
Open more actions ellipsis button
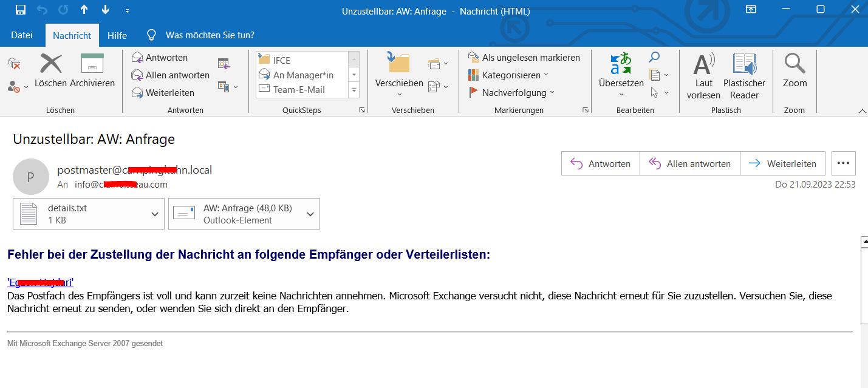pos(843,164)
